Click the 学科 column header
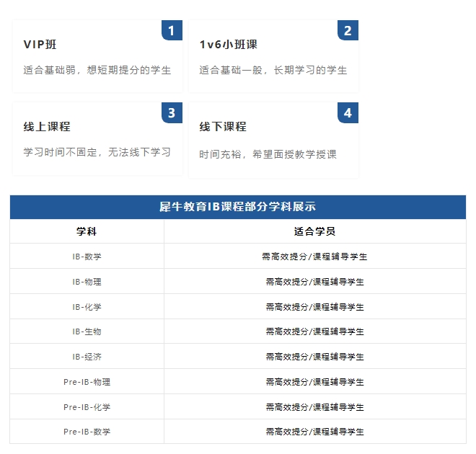476x454 pixels. click(x=87, y=231)
